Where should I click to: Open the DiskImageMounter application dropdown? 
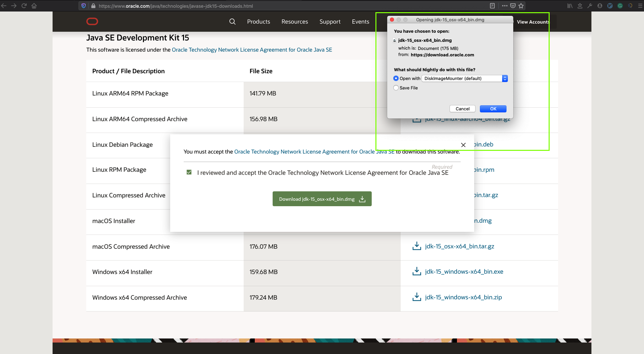pos(464,78)
